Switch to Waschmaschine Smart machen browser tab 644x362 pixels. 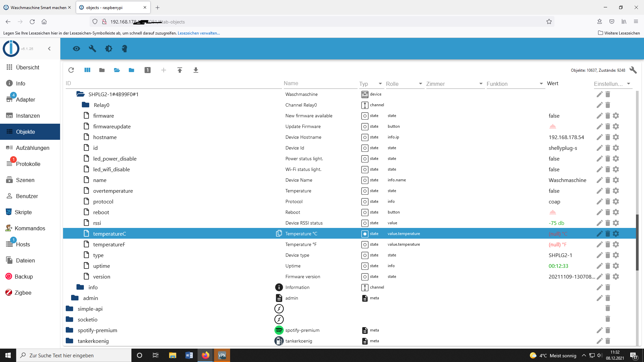[37, 7]
